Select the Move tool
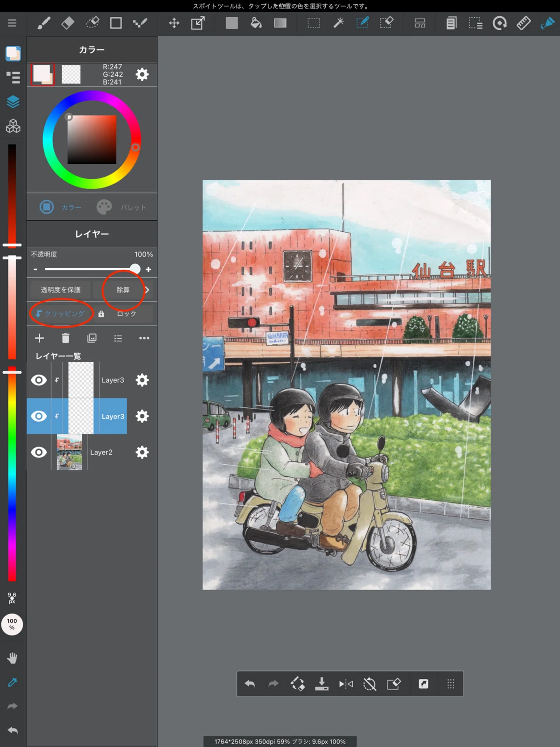Image resolution: width=560 pixels, height=747 pixels. [174, 23]
